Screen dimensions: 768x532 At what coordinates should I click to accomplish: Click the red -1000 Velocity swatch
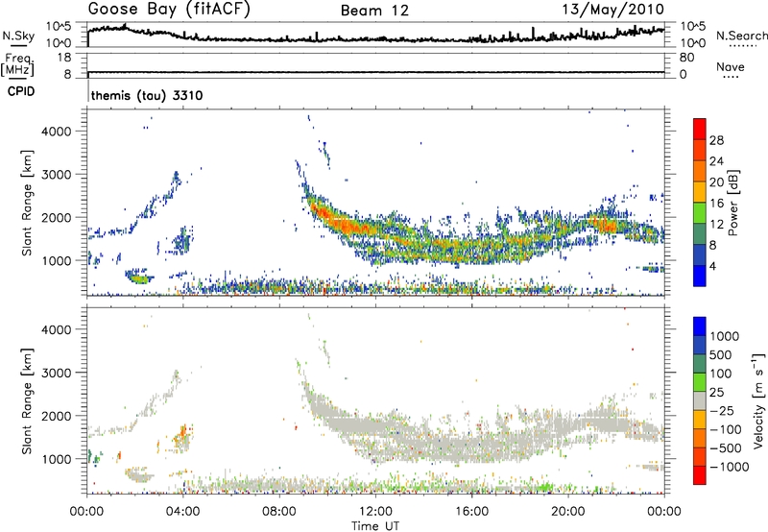coord(700,475)
